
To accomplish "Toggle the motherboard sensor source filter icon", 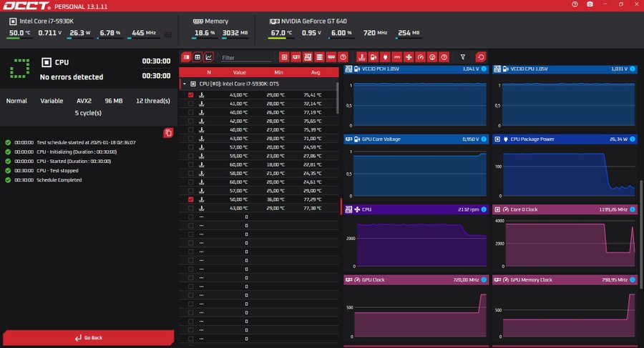I will tap(308, 57).
